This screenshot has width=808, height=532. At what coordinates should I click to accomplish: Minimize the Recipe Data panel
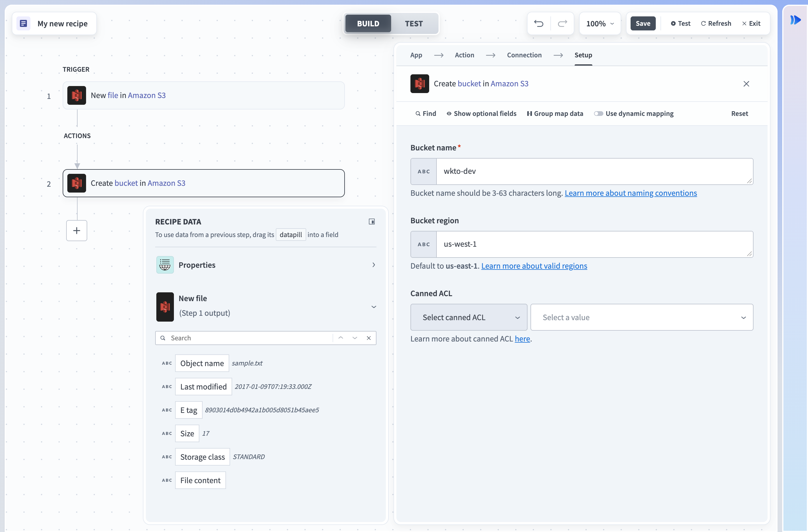click(x=372, y=222)
